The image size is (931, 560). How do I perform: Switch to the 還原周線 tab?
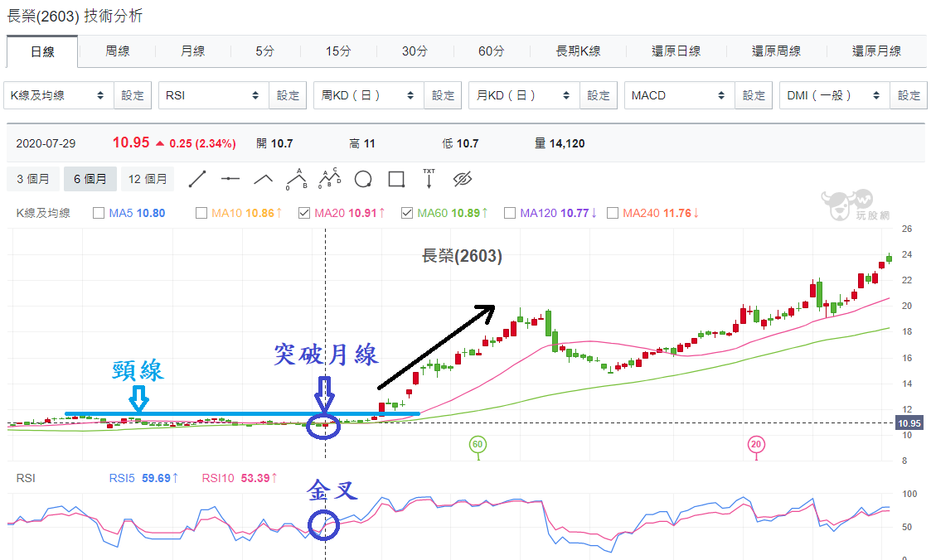776,51
